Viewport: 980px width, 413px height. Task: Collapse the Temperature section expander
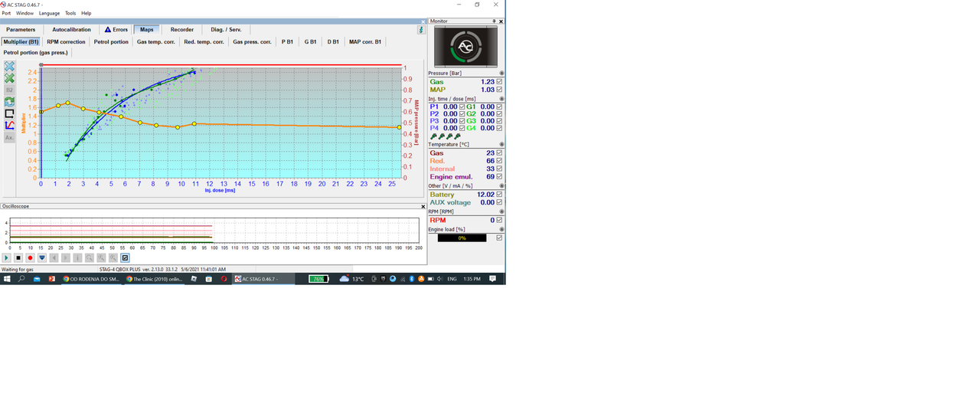501,144
